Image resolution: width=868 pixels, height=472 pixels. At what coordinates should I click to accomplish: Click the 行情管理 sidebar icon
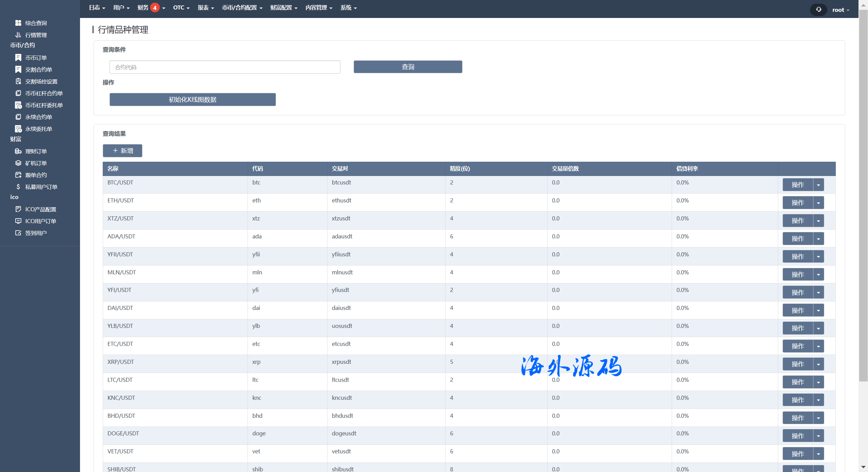click(x=18, y=35)
